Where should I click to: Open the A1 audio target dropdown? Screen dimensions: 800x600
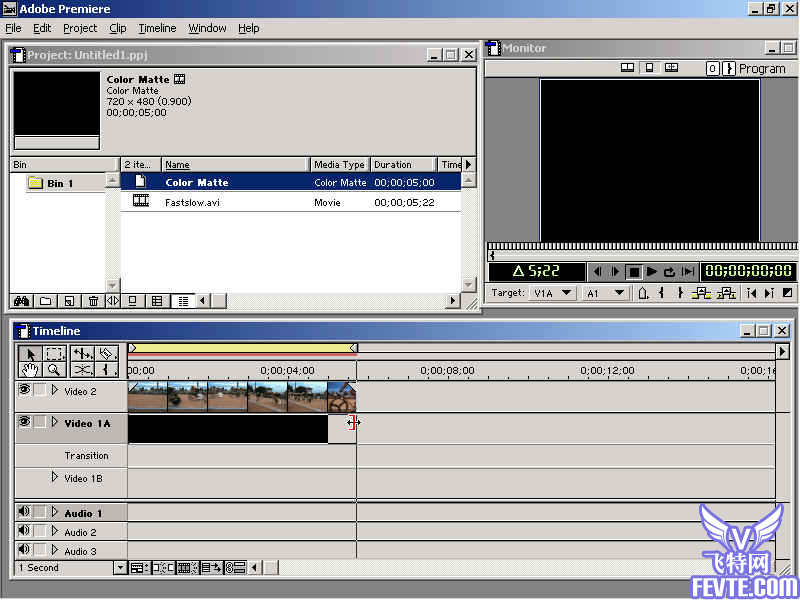click(606, 293)
